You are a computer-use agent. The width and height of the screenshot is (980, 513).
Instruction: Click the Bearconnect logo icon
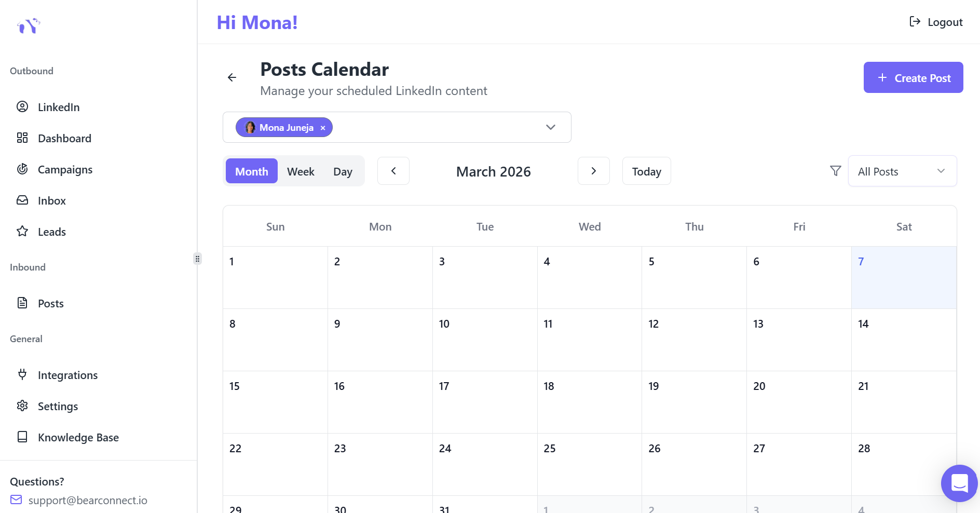pos(29,25)
